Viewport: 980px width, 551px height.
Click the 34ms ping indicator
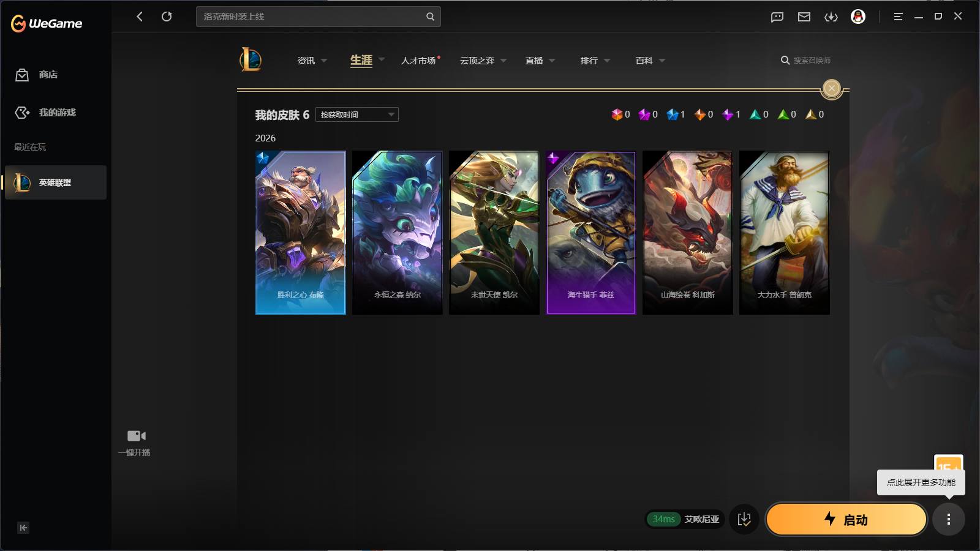point(664,519)
